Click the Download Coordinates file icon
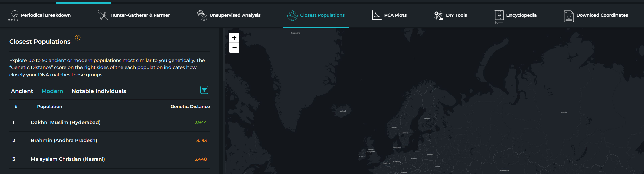 click(568, 16)
